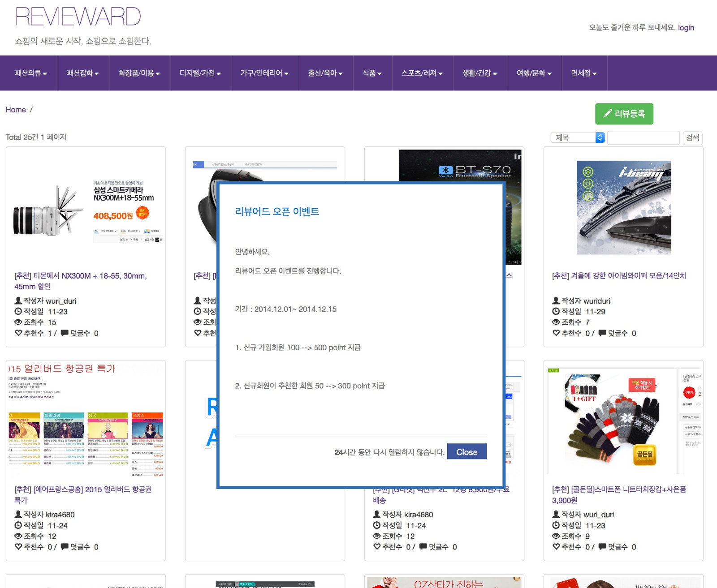Image resolution: width=717 pixels, height=588 pixels.
Task: Open the 제목 search type dropdown
Action: (578, 137)
